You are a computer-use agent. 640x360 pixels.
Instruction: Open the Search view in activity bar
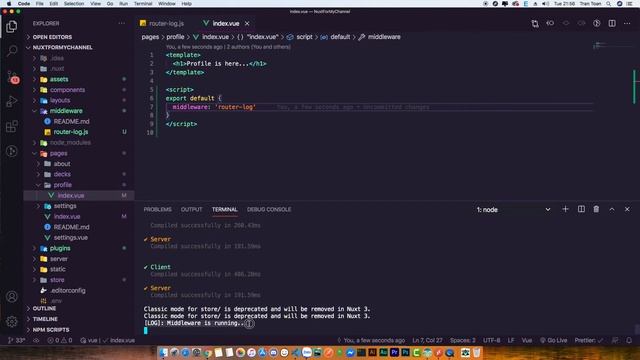[11, 51]
